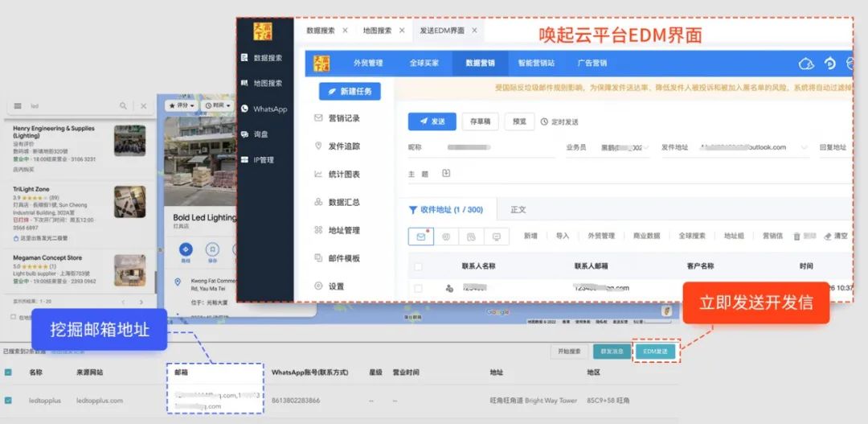868x424 pixels.
Task: Expand the 时间 hours filter dropdown
Action: coord(217,105)
